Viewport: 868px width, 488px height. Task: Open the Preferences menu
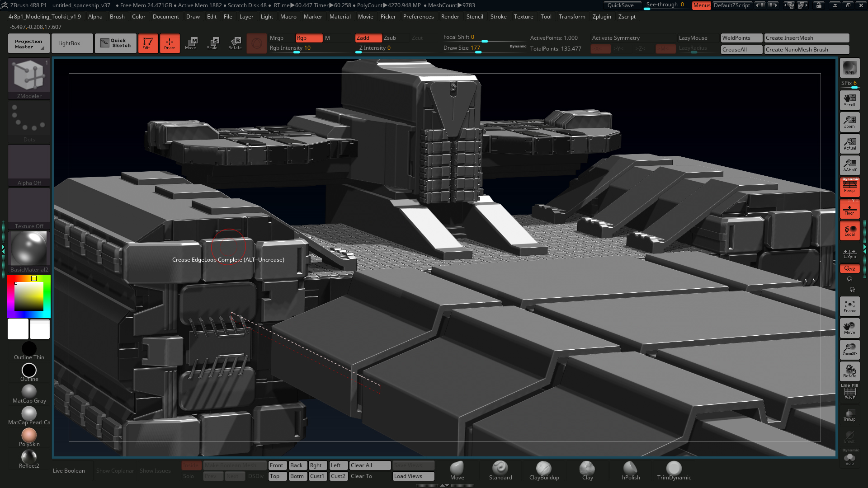(x=418, y=17)
